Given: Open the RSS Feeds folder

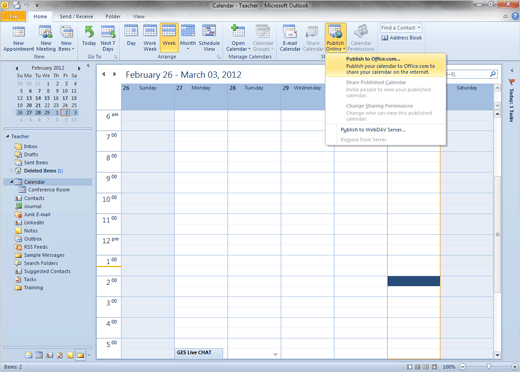Looking at the screenshot, I should 35,247.
